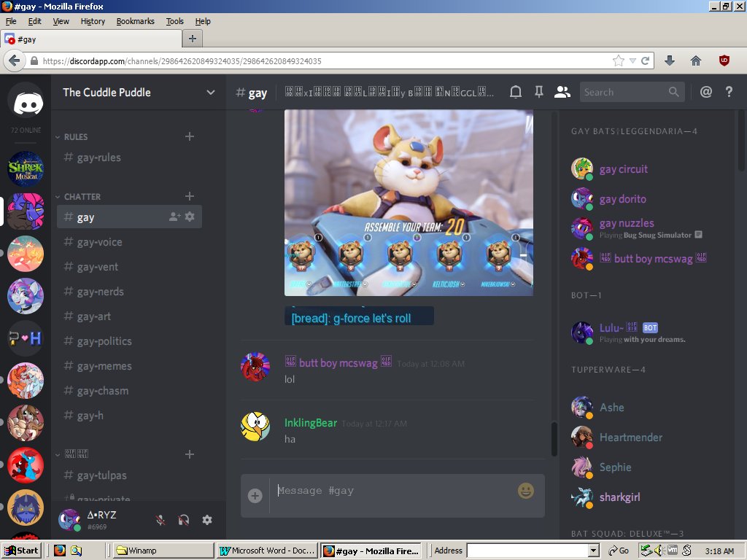Screen dimensions: 747x560
Task: Toggle the member list visibility
Action: pyautogui.click(x=562, y=92)
